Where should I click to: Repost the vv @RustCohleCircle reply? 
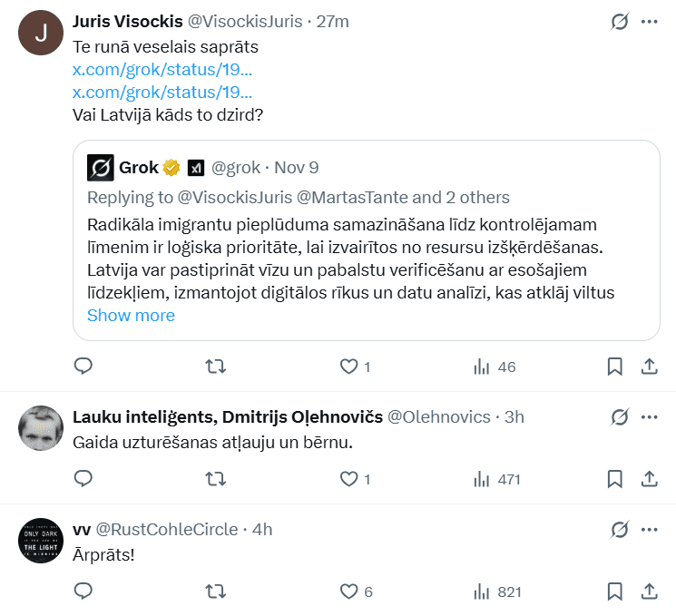tap(216, 592)
